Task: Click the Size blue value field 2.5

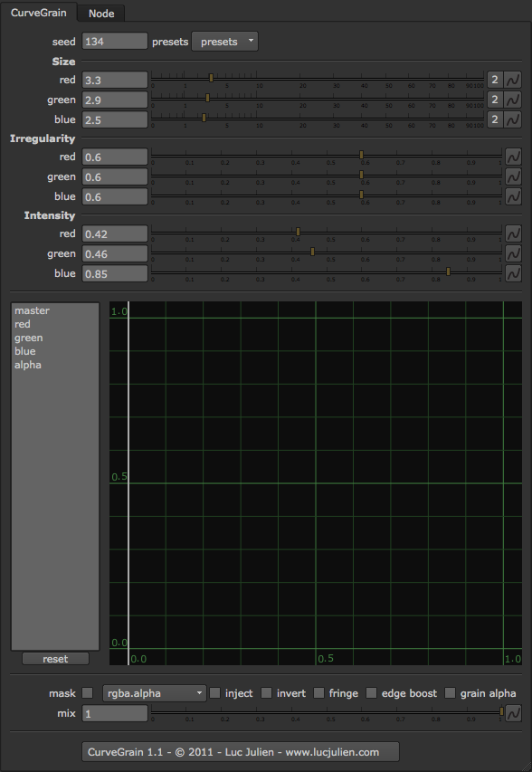Action: tap(115, 119)
